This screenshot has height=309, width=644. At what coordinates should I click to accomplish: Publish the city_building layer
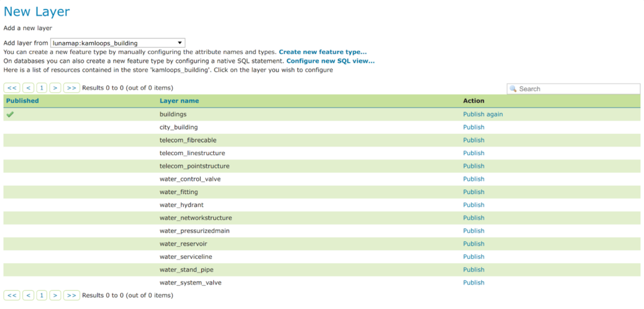pyautogui.click(x=474, y=127)
